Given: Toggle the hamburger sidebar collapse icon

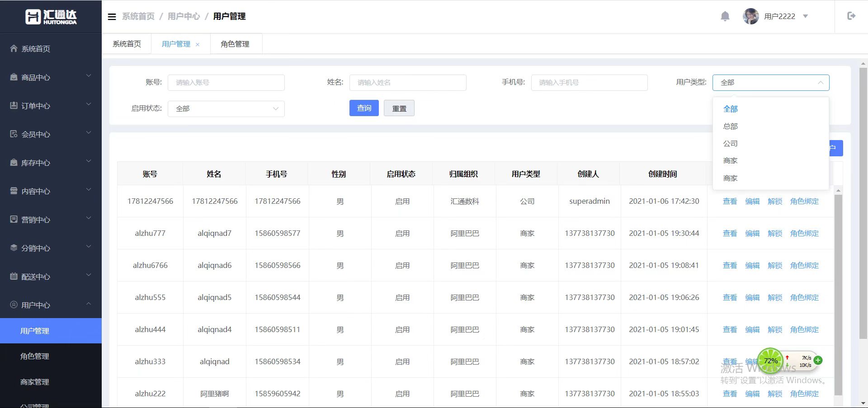Looking at the screenshot, I should (x=112, y=17).
